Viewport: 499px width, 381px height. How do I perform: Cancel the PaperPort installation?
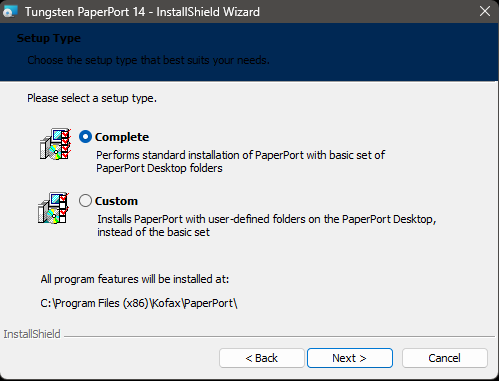pos(445,358)
